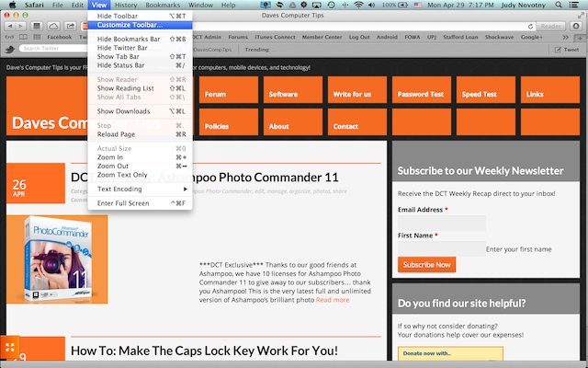588x368 pixels.
Task: Choose Hide Twitter Bar
Action: tap(141, 48)
